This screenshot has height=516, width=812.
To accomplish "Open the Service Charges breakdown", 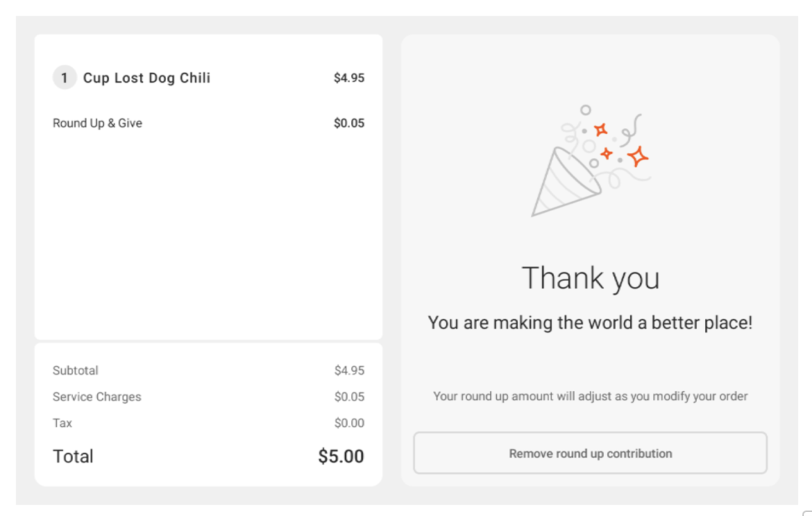I will (208, 397).
